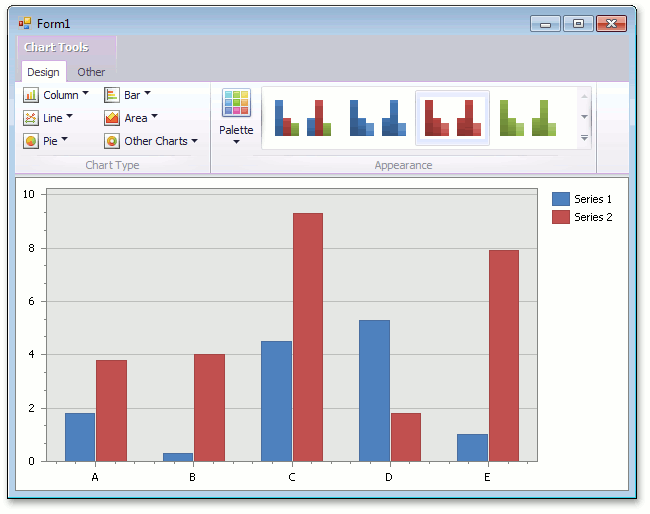Expand the Line dropdown arrow

69,116
